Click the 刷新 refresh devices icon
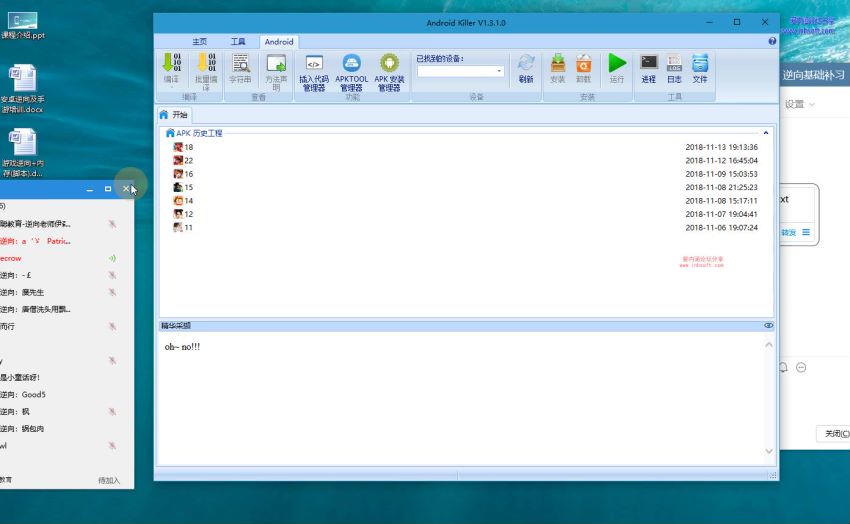Screen dimensions: 850x524 (x=526, y=68)
